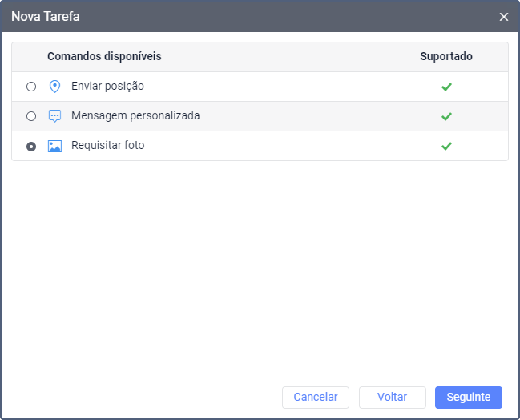Click the chat bubble message icon
Screen dimensions: 520x420
coord(54,116)
